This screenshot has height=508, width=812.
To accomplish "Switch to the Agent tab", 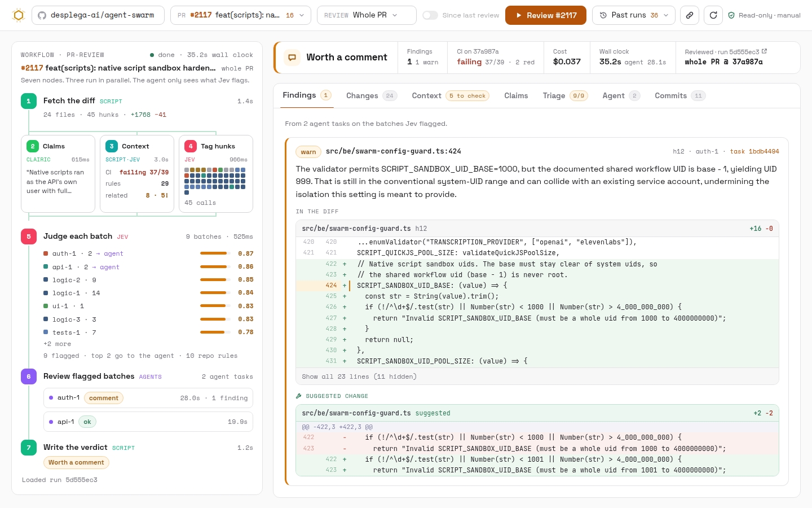I will 621,96.
